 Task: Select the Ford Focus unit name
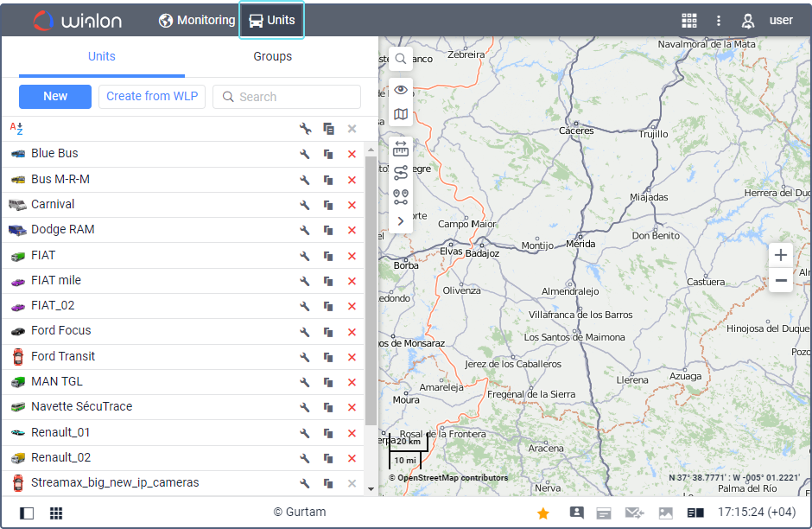[61, 330]
